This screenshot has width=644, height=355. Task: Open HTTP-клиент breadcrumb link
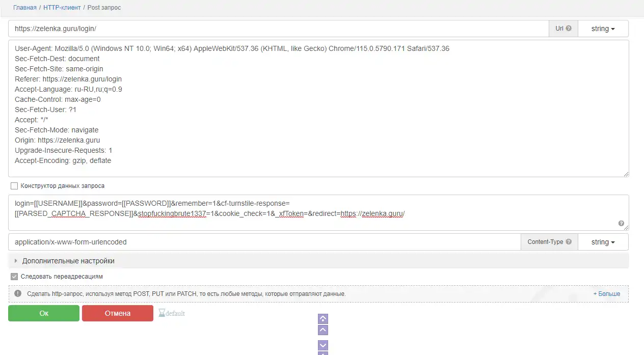61,8
